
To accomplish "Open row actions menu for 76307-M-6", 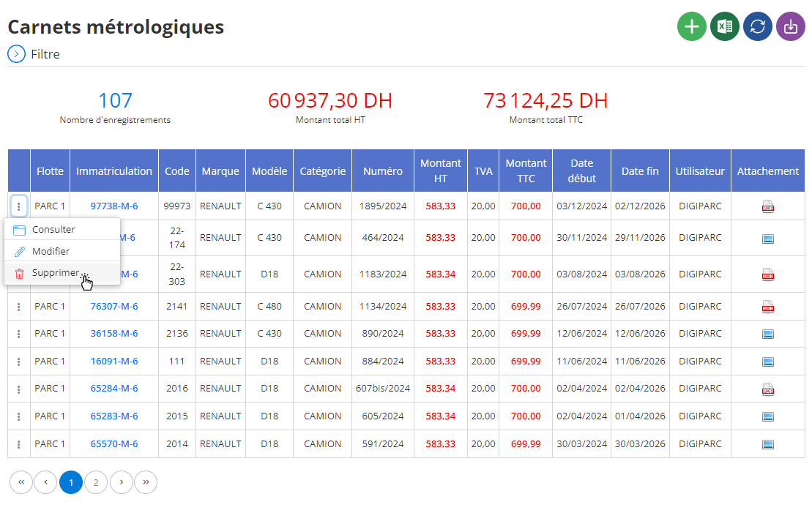I will tap(18, 307).
